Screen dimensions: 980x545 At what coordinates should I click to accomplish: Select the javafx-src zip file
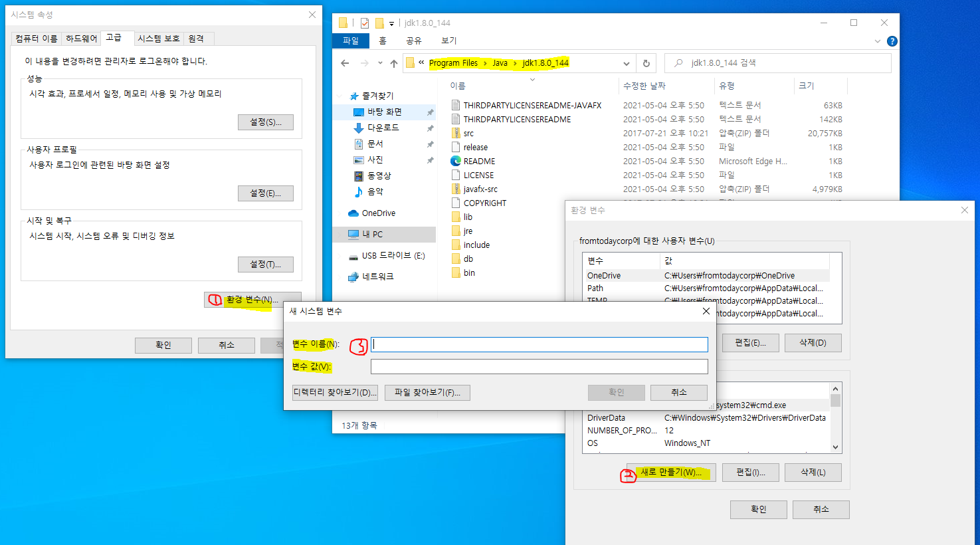(x=480, y=189)
